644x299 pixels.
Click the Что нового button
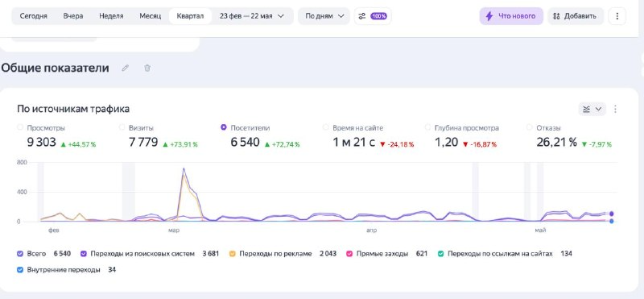coord(511,16)
